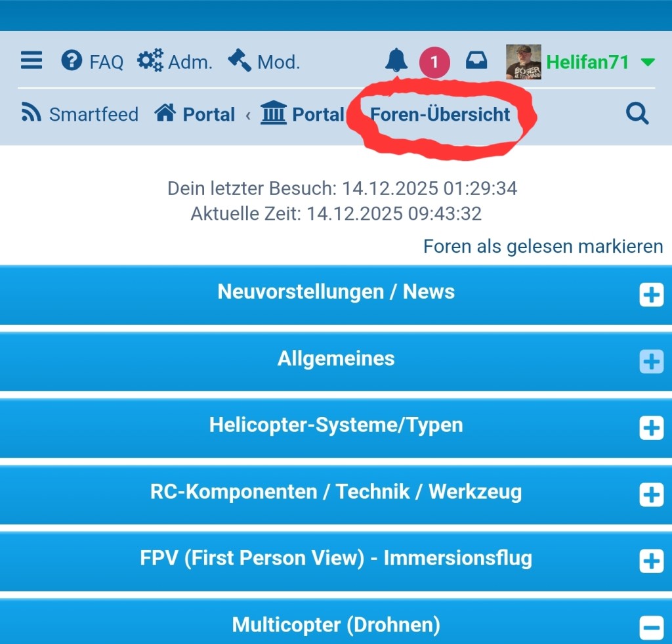Open the hamburger navigation menu
Viewport: 672px width, 644px height.
point(31,60)
